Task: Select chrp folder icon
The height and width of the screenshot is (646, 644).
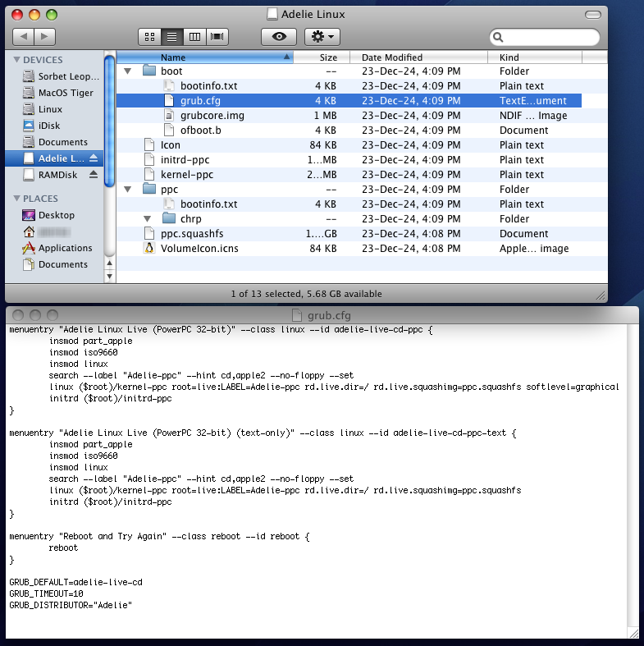Action: pyautogui.click(x=169, y=219)
